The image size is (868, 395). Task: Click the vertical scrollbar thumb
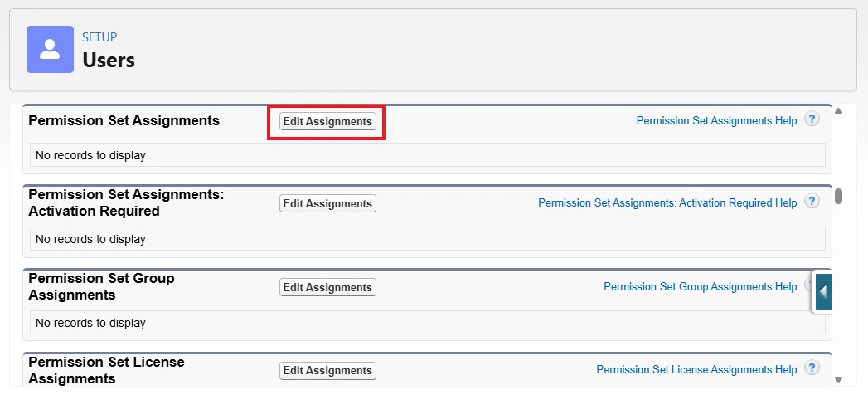tap(839, 196)
